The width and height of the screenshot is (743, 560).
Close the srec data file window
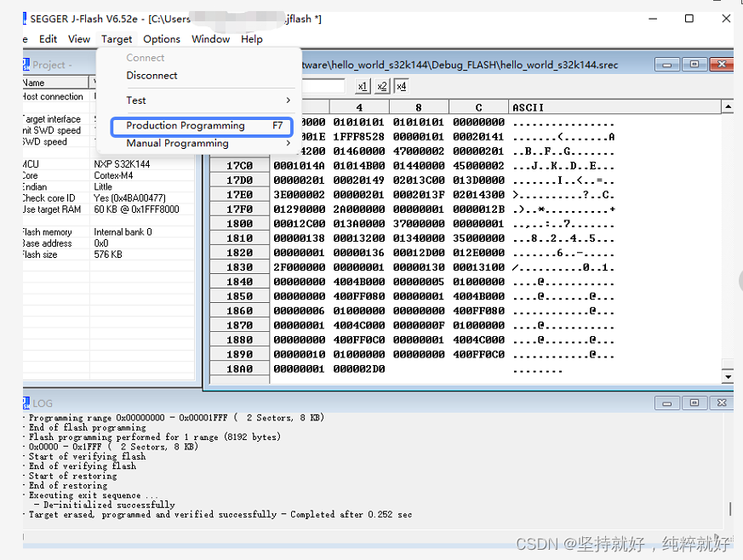[x=722, y=65]
